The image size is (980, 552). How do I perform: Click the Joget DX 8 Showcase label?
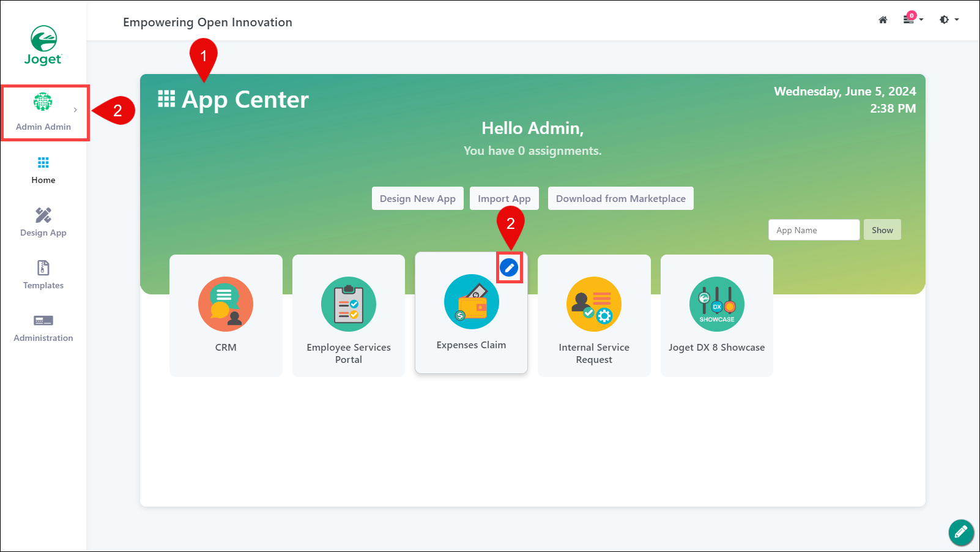716,347
